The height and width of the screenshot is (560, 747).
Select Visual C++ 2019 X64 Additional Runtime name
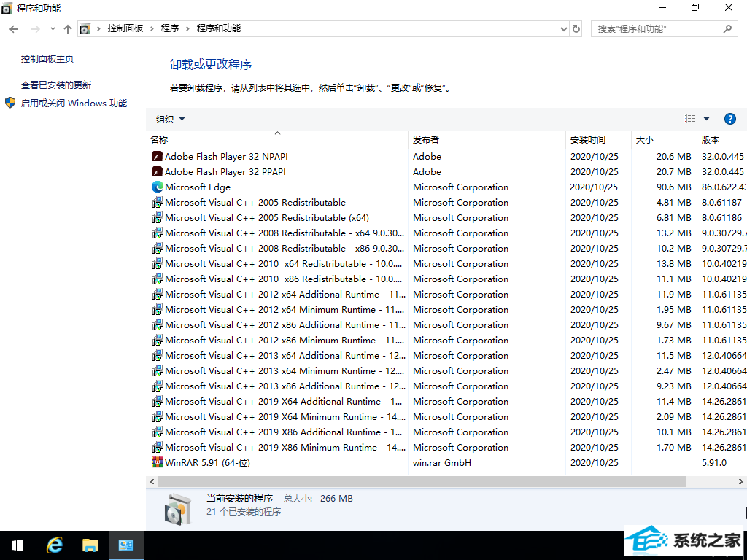pos(284,402)
